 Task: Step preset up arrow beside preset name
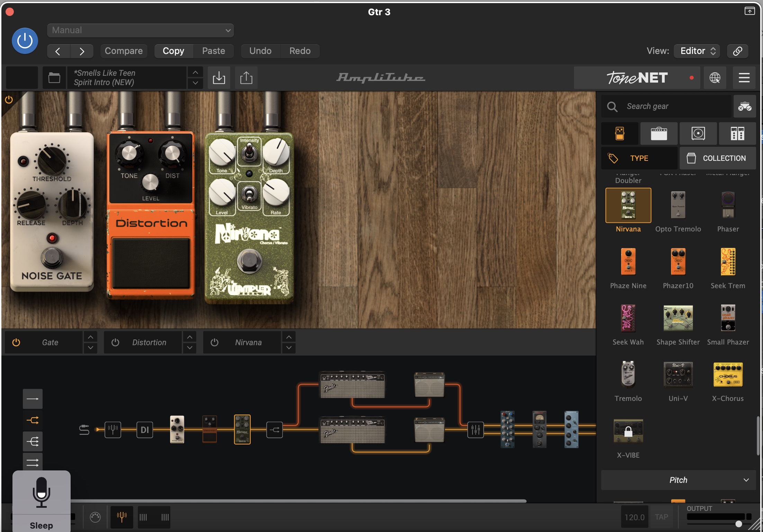(195, 72)
